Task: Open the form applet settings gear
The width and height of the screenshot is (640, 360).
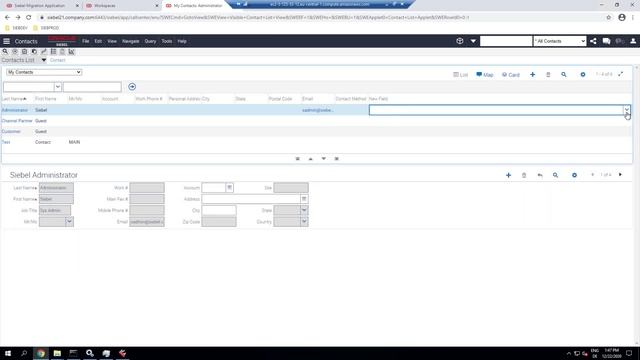Action: pyautogui.click(x=574, y=175)
